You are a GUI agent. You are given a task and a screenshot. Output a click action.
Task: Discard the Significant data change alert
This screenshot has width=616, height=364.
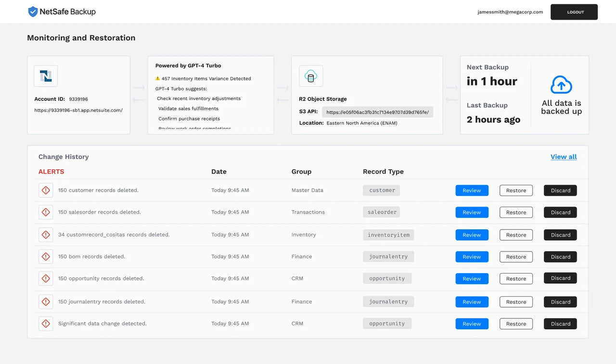coord(560,324)
